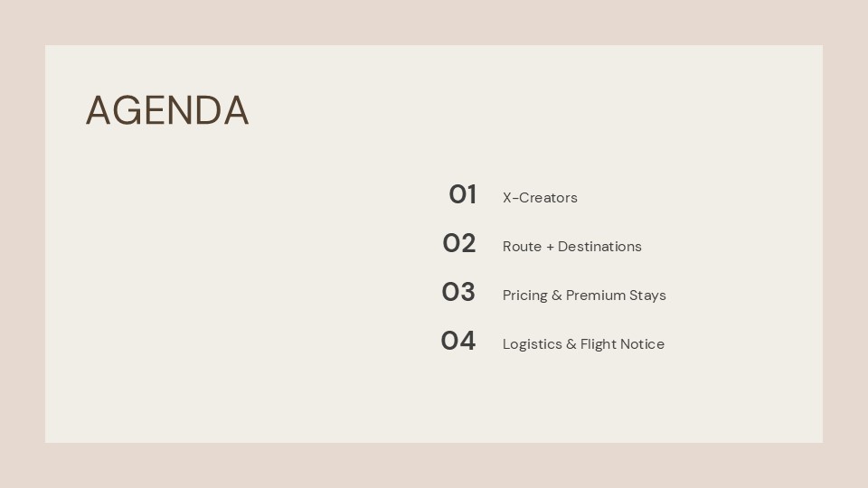This screenshot has height=488, width=868.
Task: Click the ampersand after Pricing
Action: tap(557, 296)
